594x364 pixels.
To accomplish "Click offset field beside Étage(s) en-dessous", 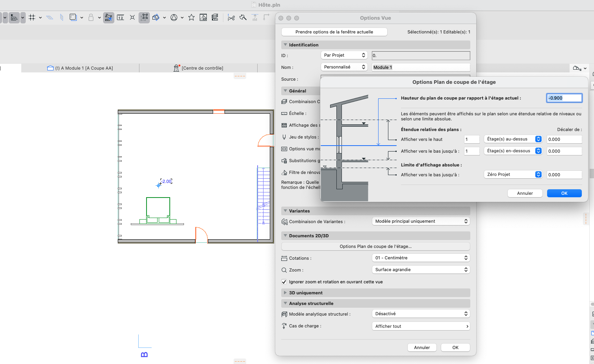I will pos(564,151).
